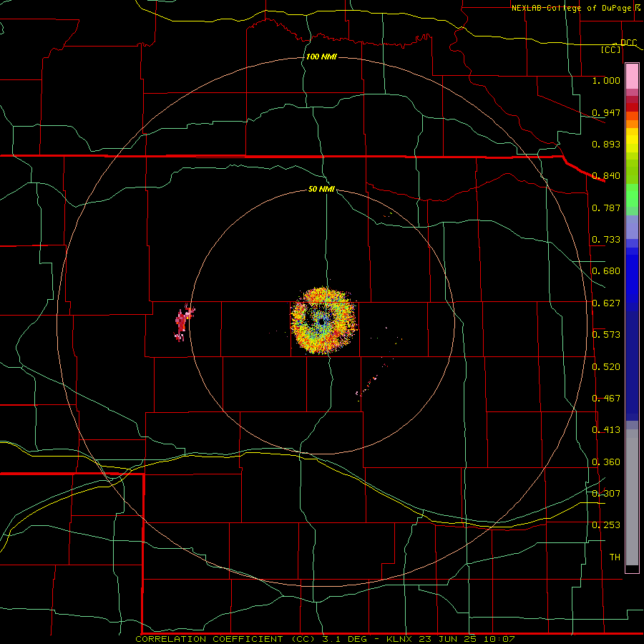This screenshot has height=644, width=644.
Task: Click the 0.840 scale value
Action: click(x=606, y=176)
